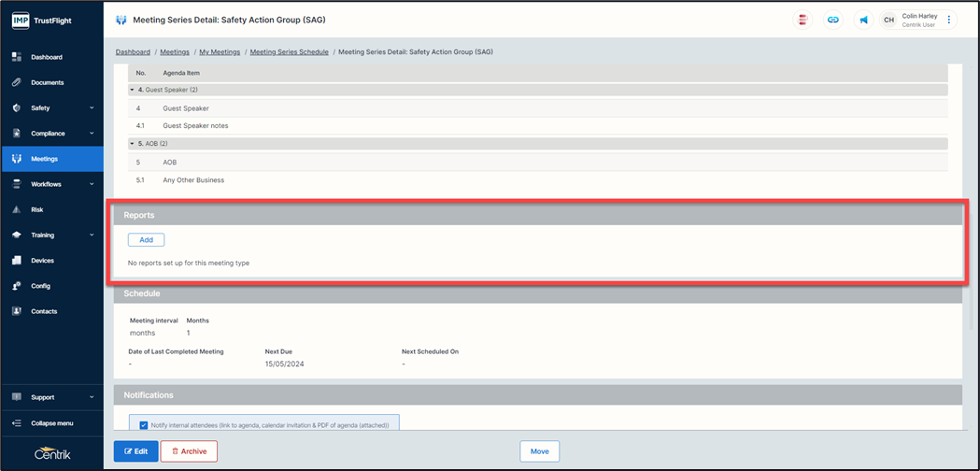
Task: Click the Centrik logo at bottom
Action: 52,453
